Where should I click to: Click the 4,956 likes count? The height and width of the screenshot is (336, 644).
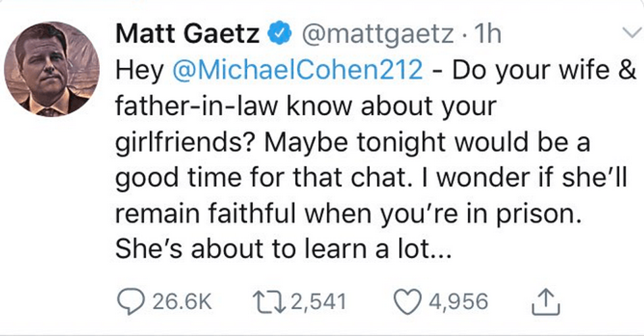458,302
